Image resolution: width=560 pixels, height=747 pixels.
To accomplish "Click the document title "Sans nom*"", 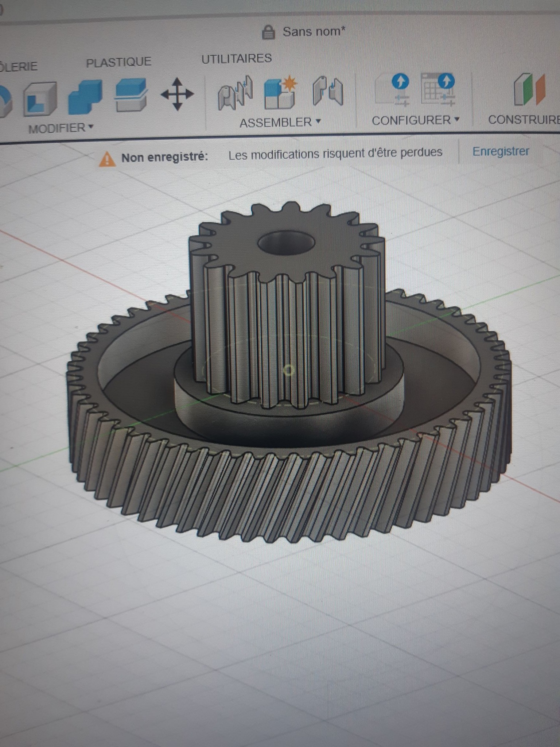I will pyautogui.click(x=314, y=31).
